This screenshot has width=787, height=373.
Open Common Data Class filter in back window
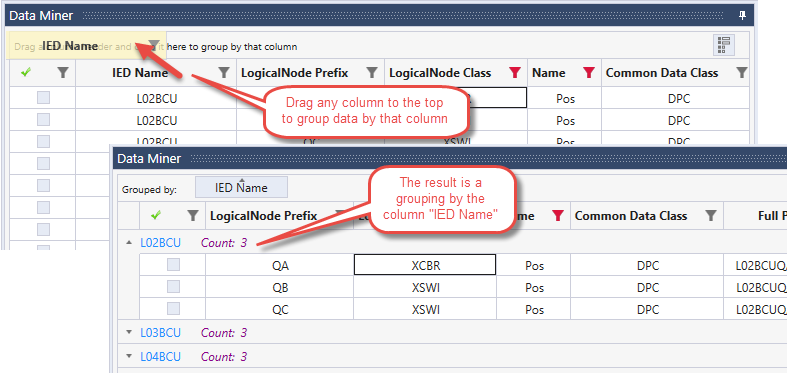point(742,73)
